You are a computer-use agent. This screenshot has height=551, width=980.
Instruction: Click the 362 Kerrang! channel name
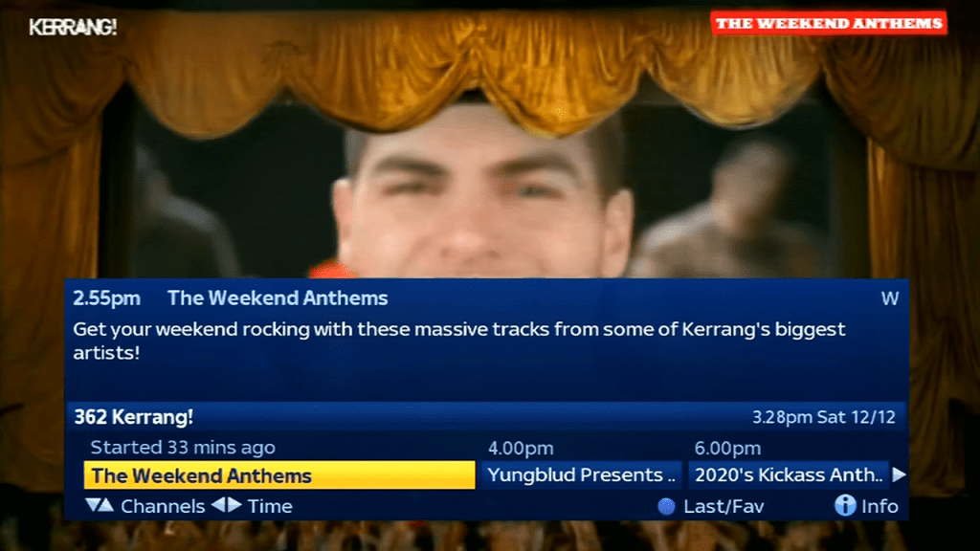click(134, 417)
